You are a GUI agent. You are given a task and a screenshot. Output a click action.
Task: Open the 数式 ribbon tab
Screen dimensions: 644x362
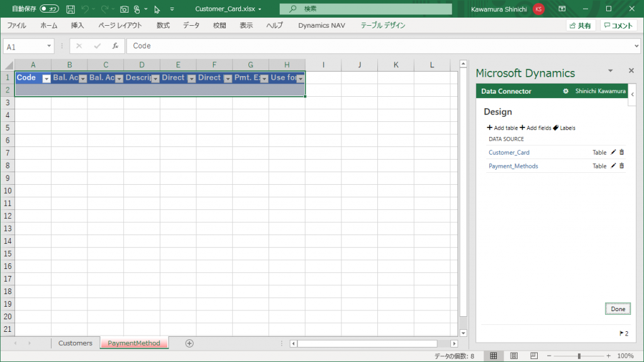point(163,25)
